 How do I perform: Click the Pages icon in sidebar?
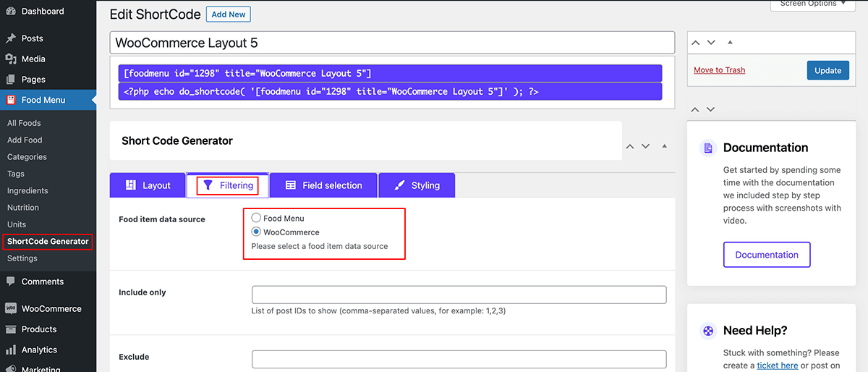[11, 79]
